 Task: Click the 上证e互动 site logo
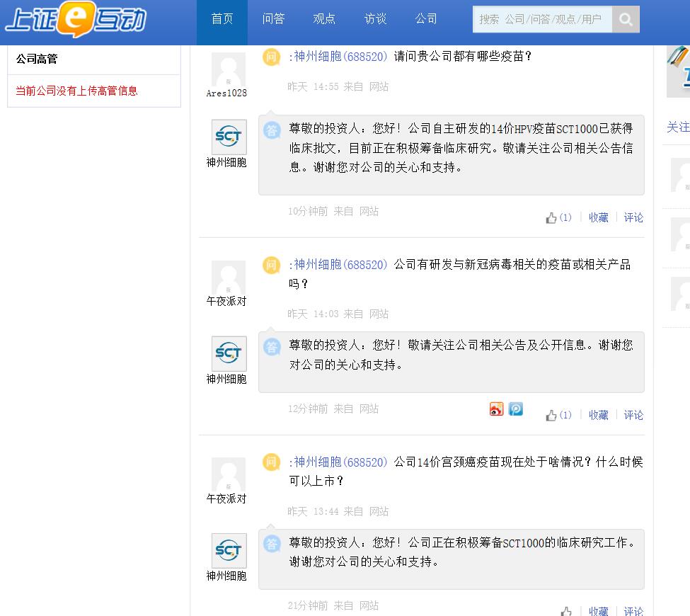(x=76, y=20)
